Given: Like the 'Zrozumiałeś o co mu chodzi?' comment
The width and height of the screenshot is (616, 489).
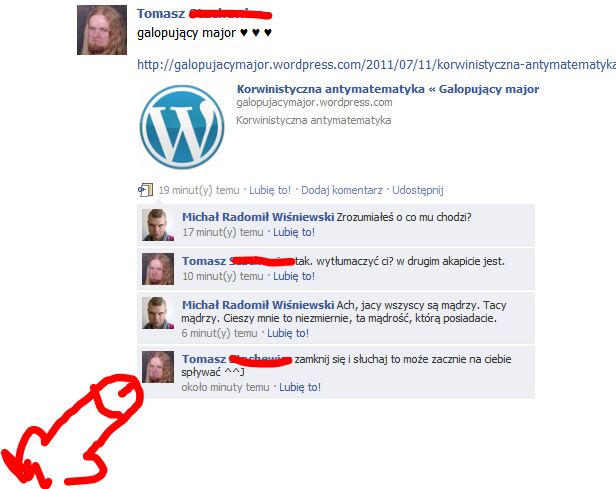Looking at the screenshot, I should [x=294, y=233].
